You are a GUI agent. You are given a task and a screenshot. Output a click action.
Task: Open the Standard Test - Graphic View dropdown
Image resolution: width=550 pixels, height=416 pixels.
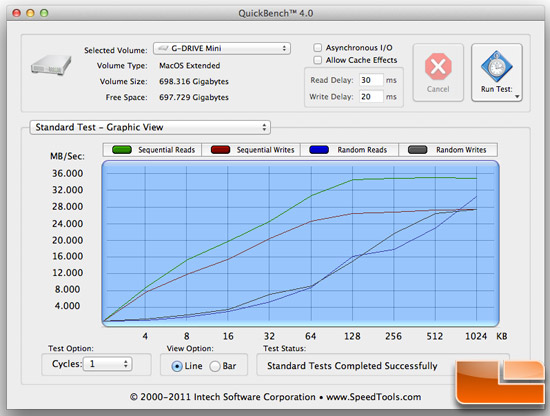click(150, 127)
